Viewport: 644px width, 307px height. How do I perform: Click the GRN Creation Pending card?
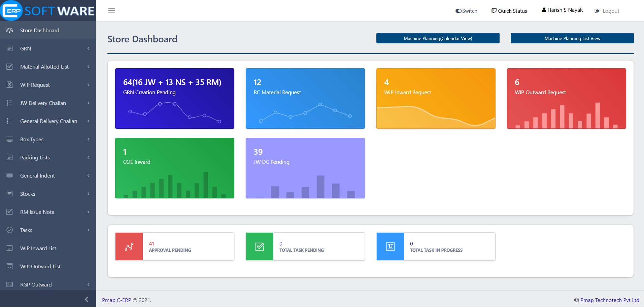pos(174,99)
